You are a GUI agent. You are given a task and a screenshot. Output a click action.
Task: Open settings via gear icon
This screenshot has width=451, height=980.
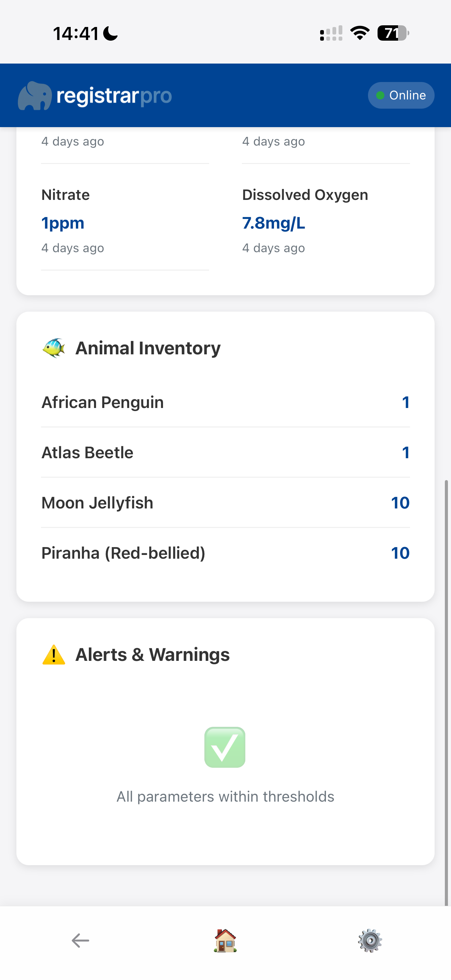[x=370, y=940]
